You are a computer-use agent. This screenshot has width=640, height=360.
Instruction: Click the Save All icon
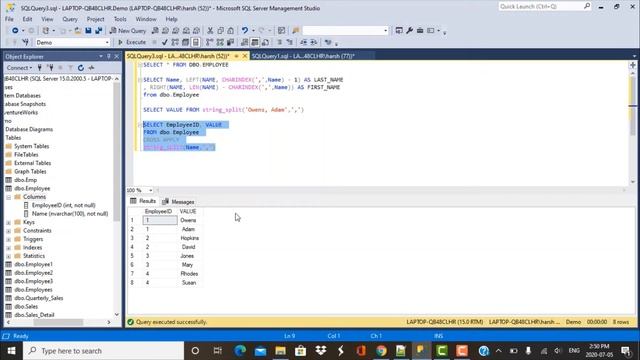click(98, 31)
